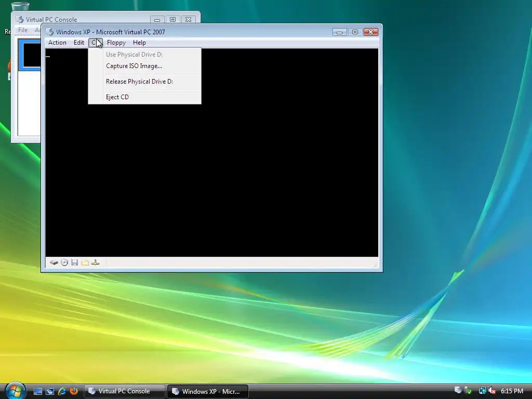Click the 6:15 PM clock
The height and width of the screenshot is (399, 532).
coord(512,391)
